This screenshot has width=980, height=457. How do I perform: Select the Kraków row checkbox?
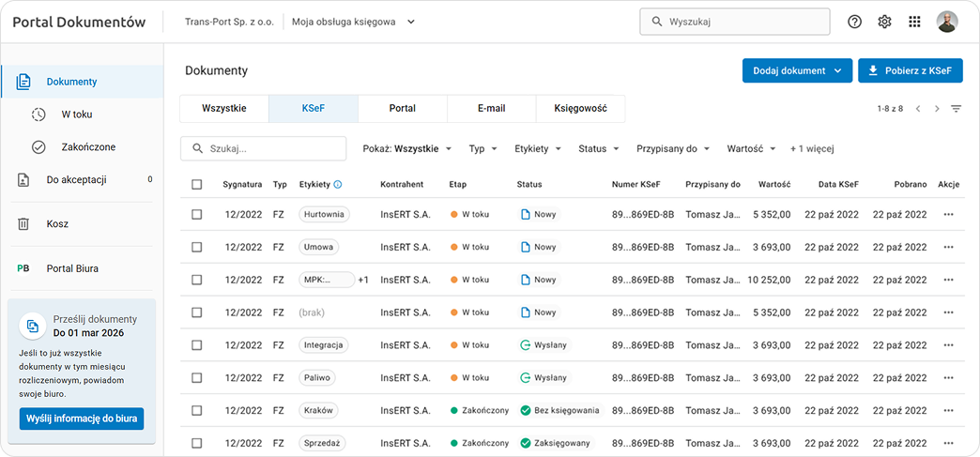(x=197, y=410)
